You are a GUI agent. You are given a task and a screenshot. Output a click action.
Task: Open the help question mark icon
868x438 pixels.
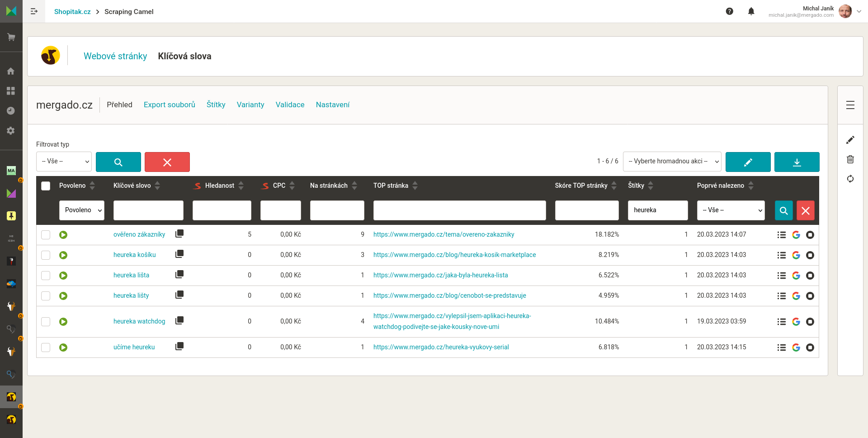coord(729,11)
